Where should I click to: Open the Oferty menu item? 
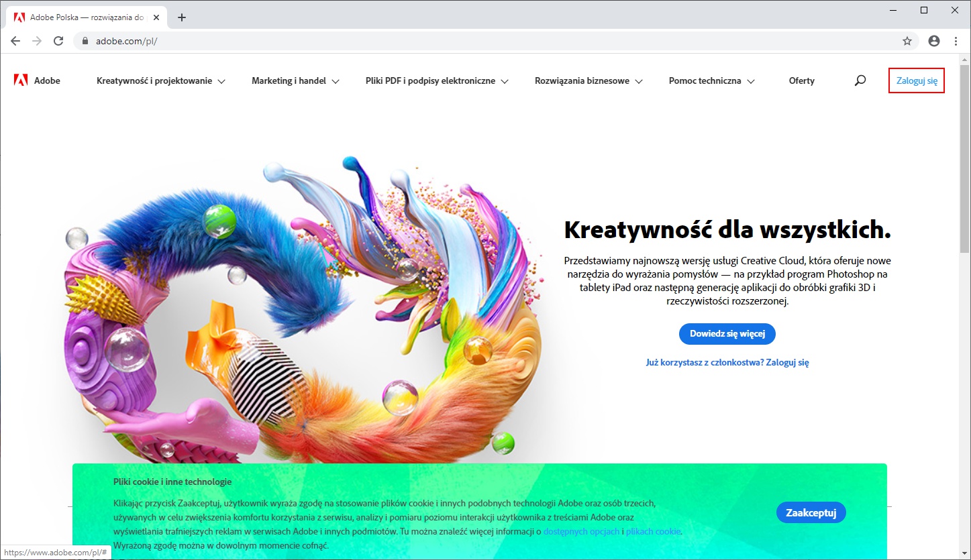click(x=802, y=80)
